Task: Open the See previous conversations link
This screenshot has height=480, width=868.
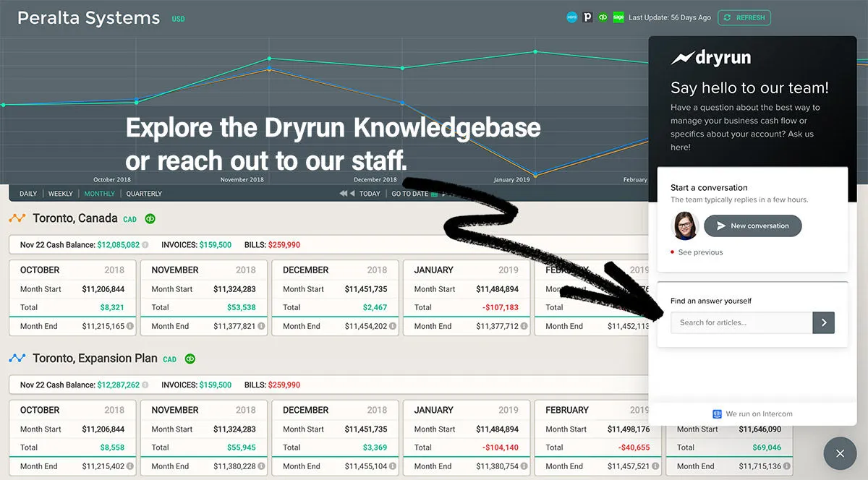Action: 700,252
